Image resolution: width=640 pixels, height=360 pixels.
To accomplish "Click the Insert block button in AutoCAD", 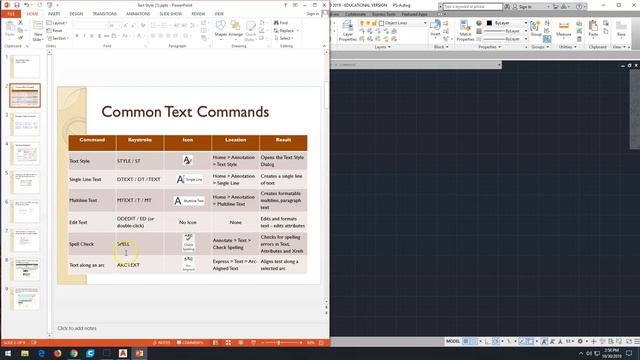I will tap(435, 29).
